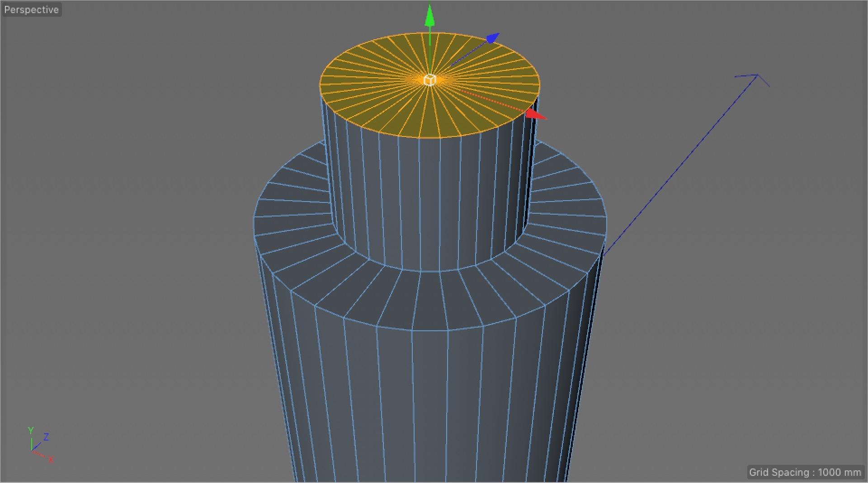Click the "Grid Spacing : 1000 mm" readout
Image resolution: width=868 pixels, height=483 pixels.
(805, 472)
